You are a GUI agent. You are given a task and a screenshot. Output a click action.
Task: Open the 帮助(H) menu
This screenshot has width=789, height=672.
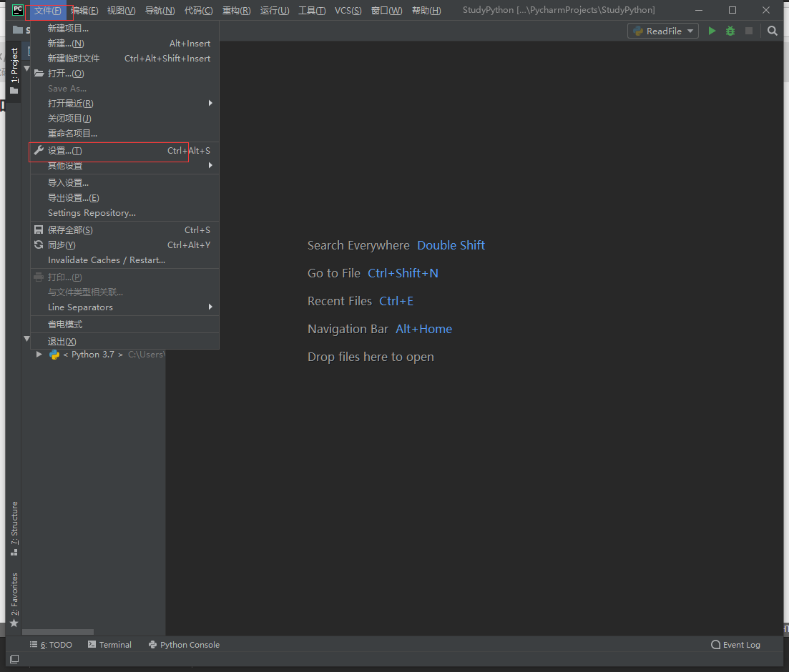point(426,11)
